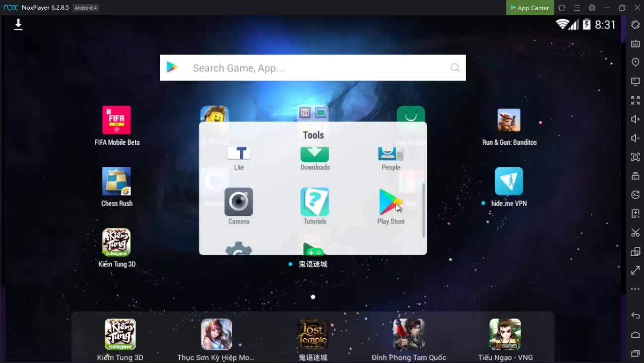
Task: Open Kiếm Tung 3D in the bottom dock
Action: pos(120,334)
